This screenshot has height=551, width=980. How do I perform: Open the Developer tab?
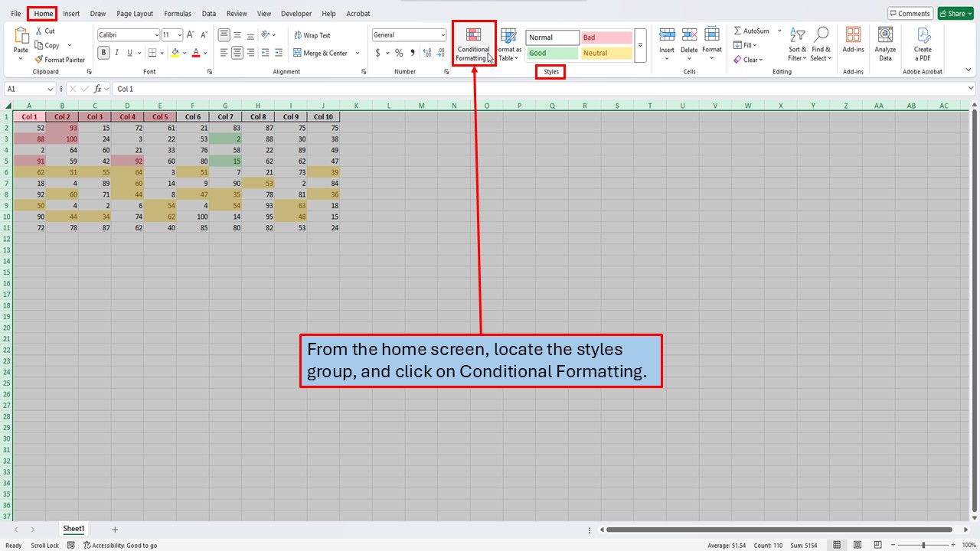pyautogui.click(x=296, y=13)
